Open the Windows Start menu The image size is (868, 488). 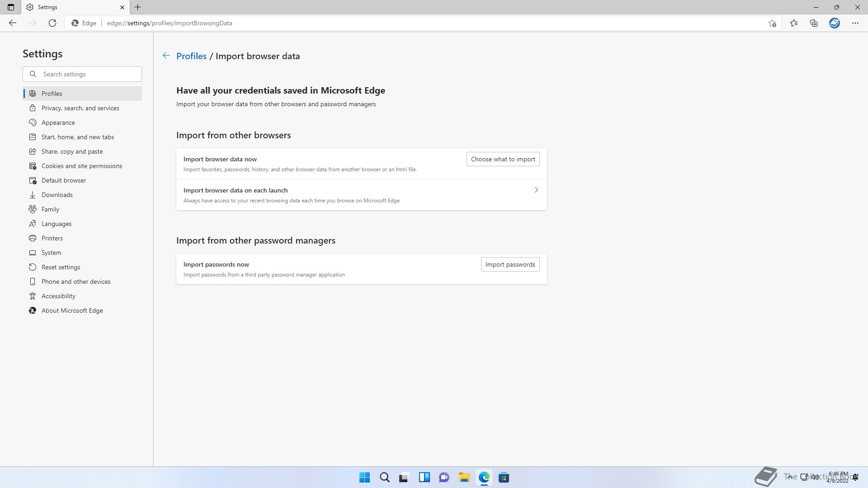click(x=364, y=478)
